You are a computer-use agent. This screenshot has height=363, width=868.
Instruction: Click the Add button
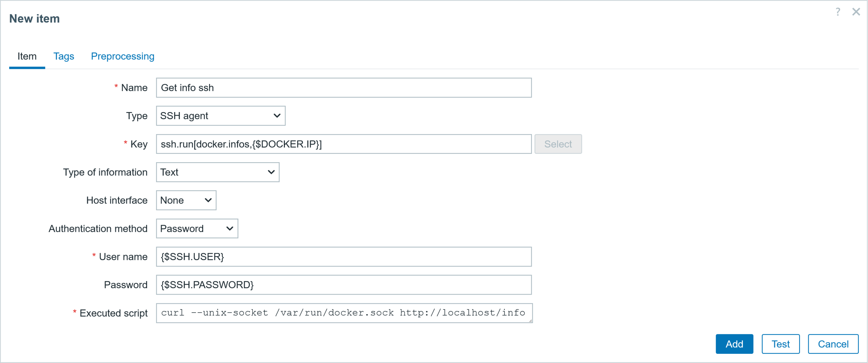[x=734, y=344]
